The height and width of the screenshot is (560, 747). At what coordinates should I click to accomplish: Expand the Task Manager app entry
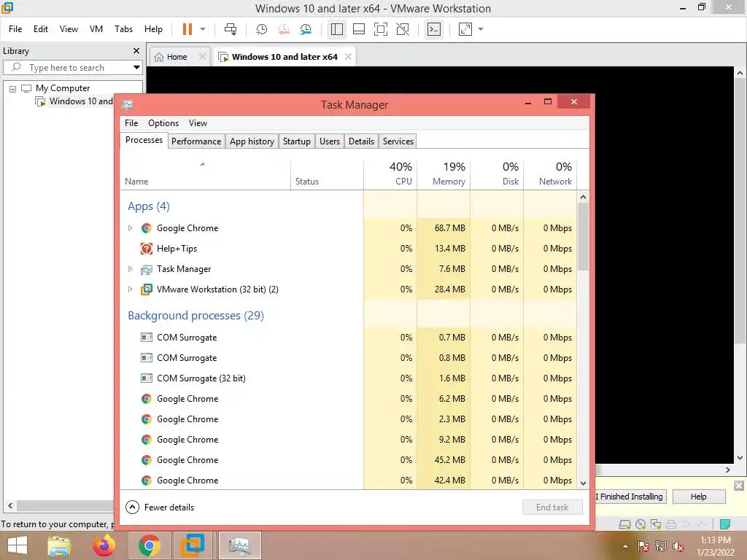130,269
